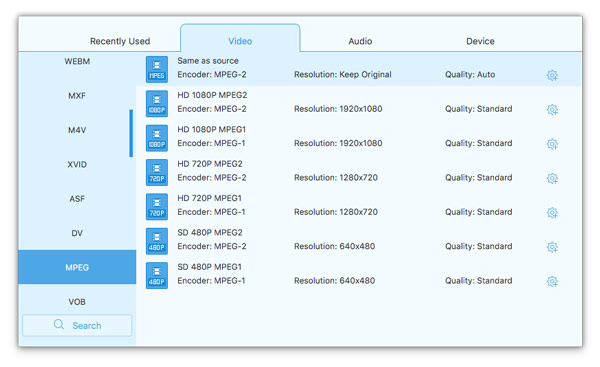
Task: Open settings gear for SD 480P MPEG1
Action: tap(552, 281)
